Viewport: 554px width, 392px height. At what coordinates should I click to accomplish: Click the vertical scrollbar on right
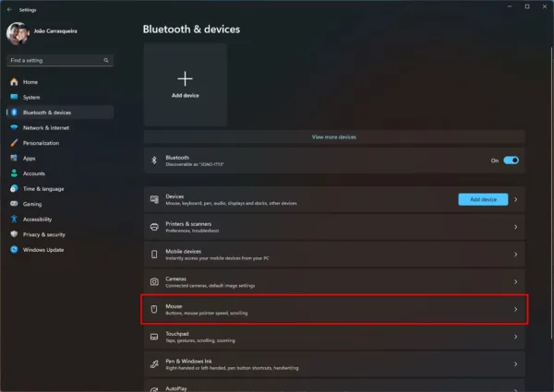[551, 194]
